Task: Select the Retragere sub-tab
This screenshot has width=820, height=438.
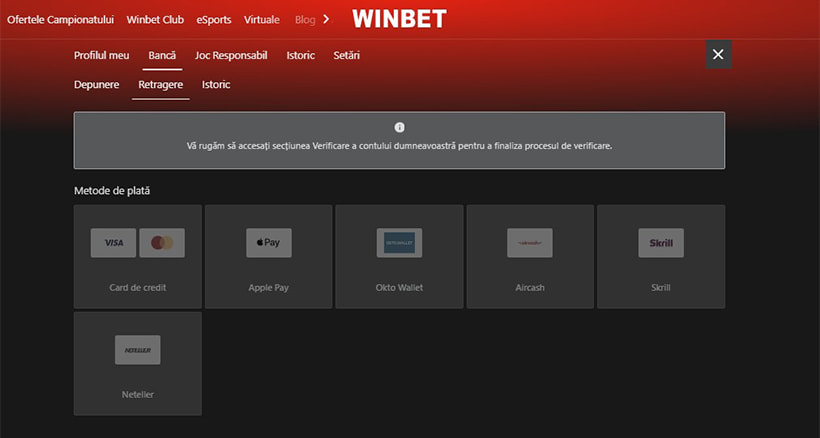Action: pos(161,85)
